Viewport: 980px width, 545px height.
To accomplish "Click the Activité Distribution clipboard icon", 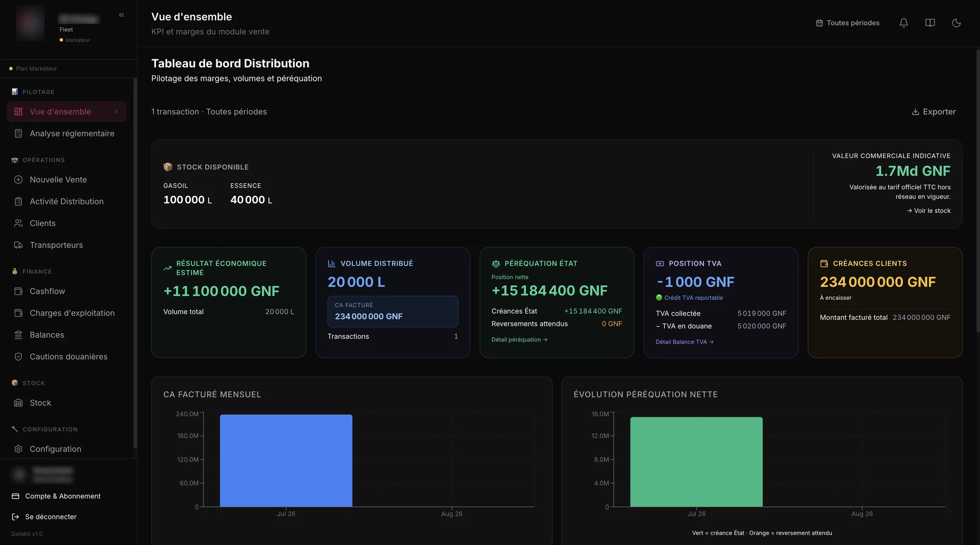I will (x=18, y=202).
